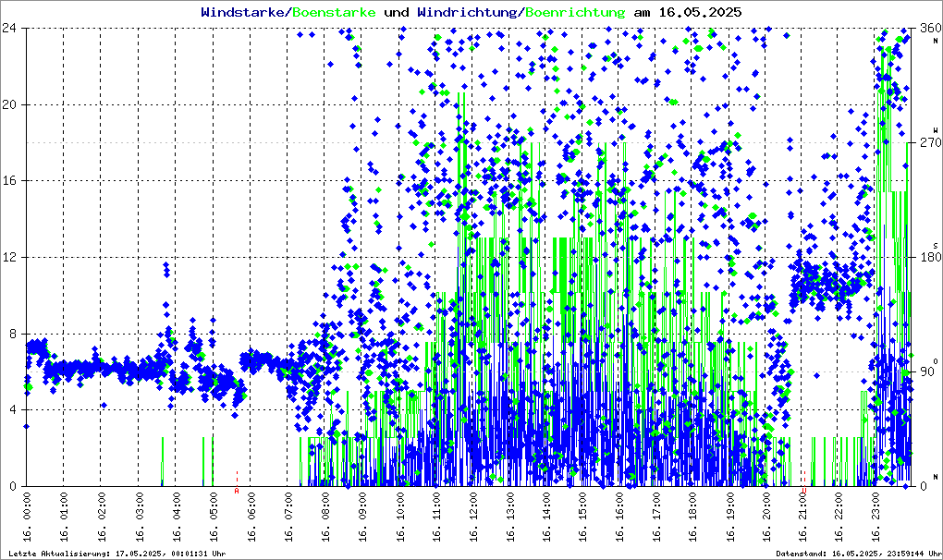Click time axis label '16. 10:00'
This screenshot has height=560, width=943.
[400, 517]
